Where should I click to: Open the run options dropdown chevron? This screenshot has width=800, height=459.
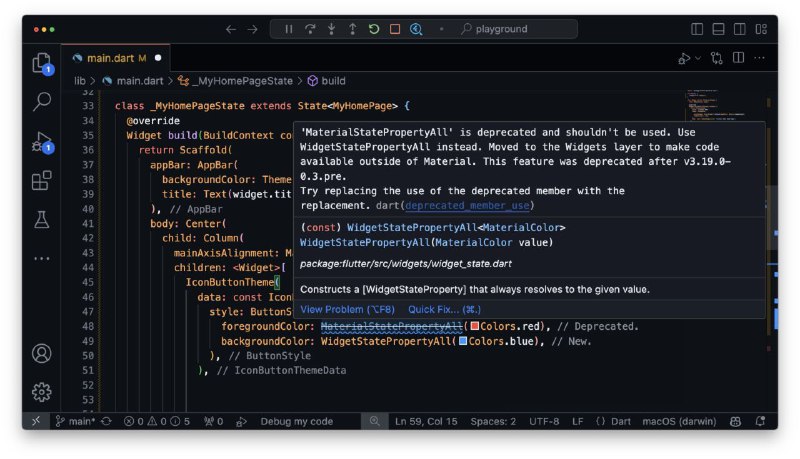point(698,58)
